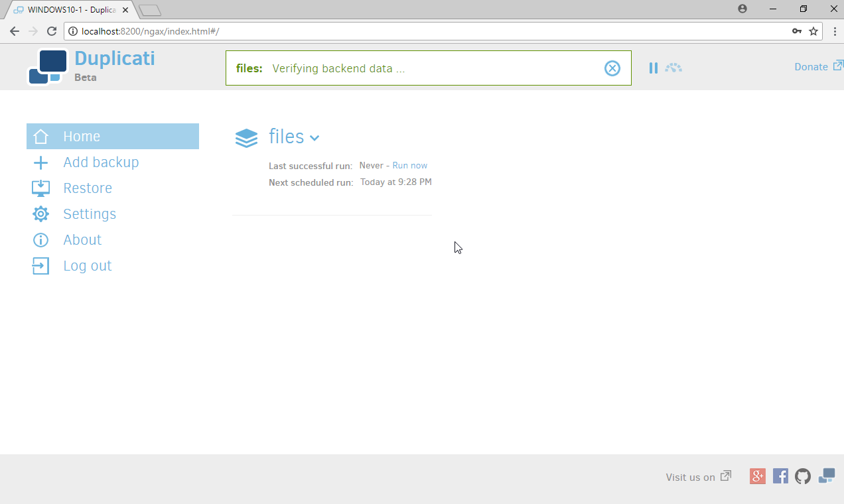Click browser Forward arrow

point(33,31)
